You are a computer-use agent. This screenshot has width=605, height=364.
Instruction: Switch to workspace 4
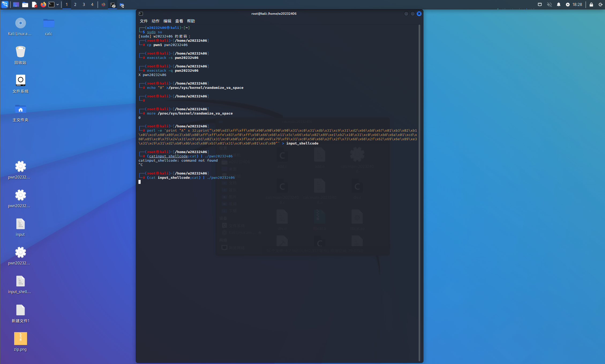92,5
